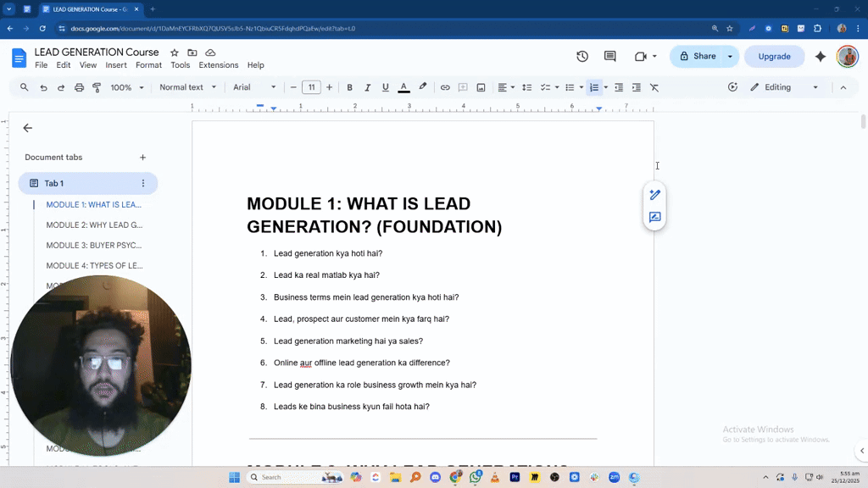Toggle the checklist button

click(x=545, y=87)
